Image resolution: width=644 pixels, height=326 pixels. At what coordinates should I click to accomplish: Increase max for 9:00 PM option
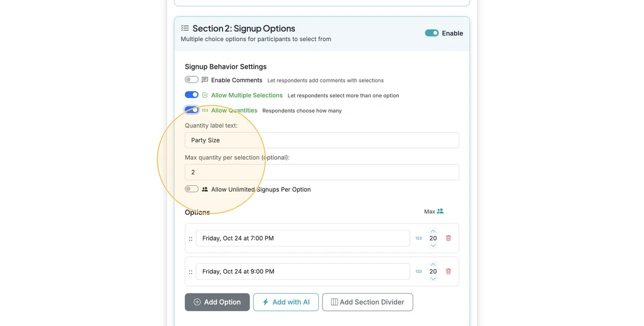pyautogui.click(x=433, y=264)
